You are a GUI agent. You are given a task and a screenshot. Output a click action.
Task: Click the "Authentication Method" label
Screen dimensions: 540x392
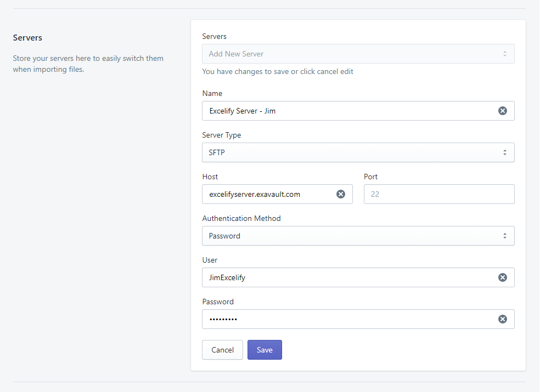click(x=241, y=218)
